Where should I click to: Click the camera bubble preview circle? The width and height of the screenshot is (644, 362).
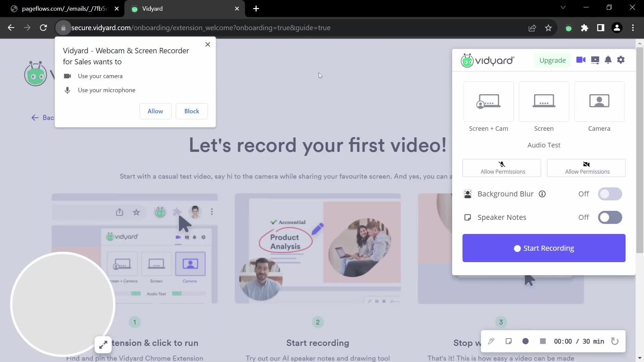(63, 304)
